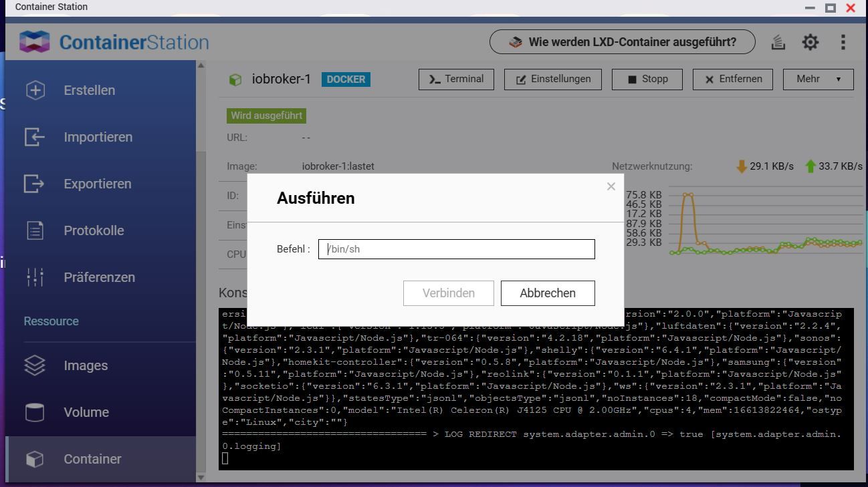This screenshot has width=868, height=487.
Task: Click the image name iobroker-1:lastet
Action: [338, 166]
